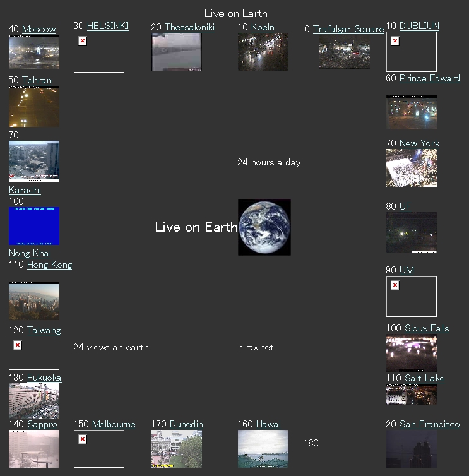The height and width of the screenshot is (476, 469).
Task: Open the Tehran night webcam thumbnail
Action: click(x=34, y=107)
